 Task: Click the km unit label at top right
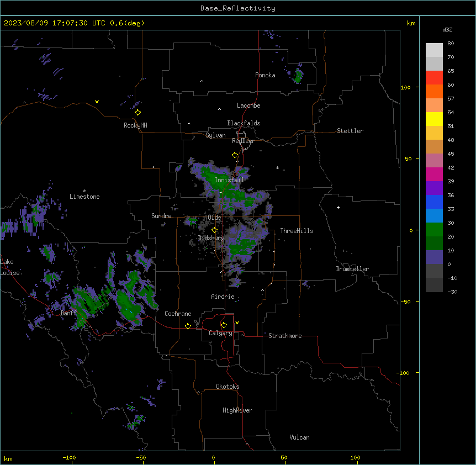411,23
